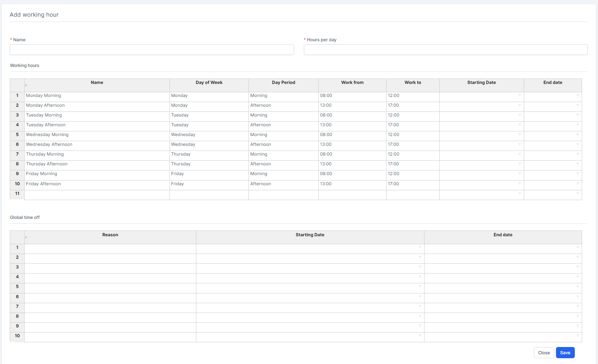
Task: Select the Tuesday Morning name cell
Action: 97,115
